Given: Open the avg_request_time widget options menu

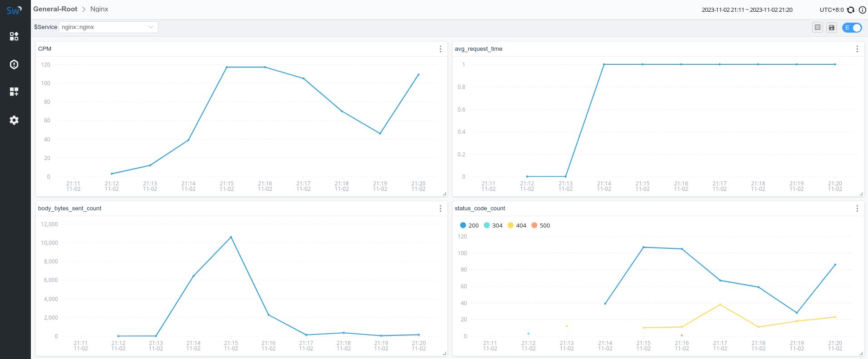Looking at the screenshot, I should tap(857, 49).
